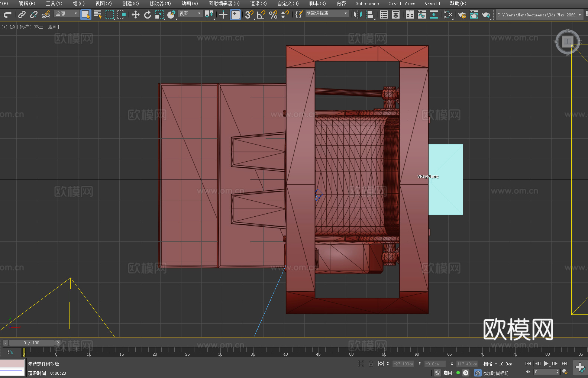
Task: Open the Material Editor node icon
Action: pyautogui.click(x=448, y=14)
